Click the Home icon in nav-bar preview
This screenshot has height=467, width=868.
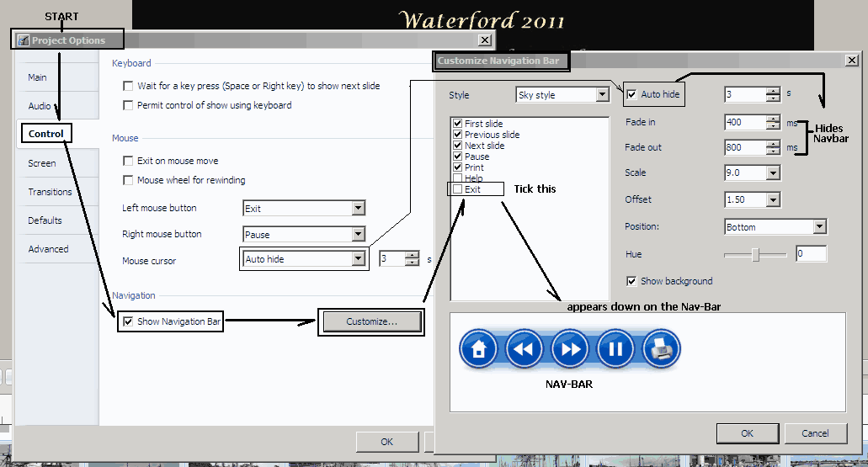point(479,348)
